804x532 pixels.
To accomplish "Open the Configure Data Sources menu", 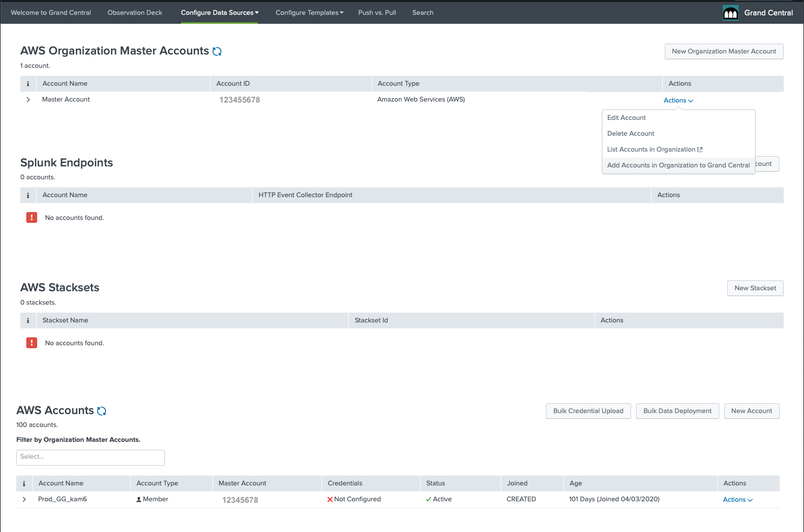I will (219, 13).
